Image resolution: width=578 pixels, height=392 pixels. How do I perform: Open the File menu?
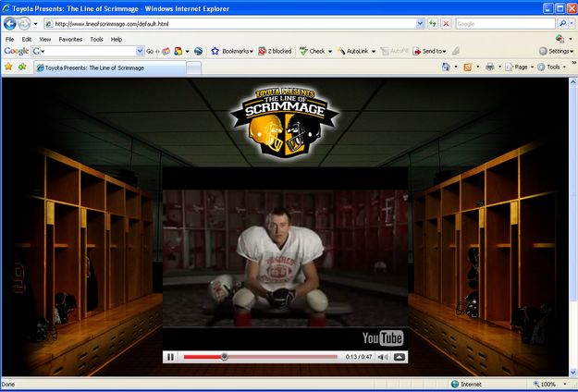pyautogui.click(x=10, y=39)
